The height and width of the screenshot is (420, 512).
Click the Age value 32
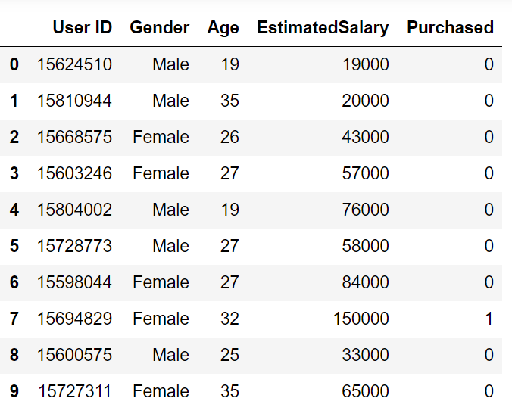229,319
